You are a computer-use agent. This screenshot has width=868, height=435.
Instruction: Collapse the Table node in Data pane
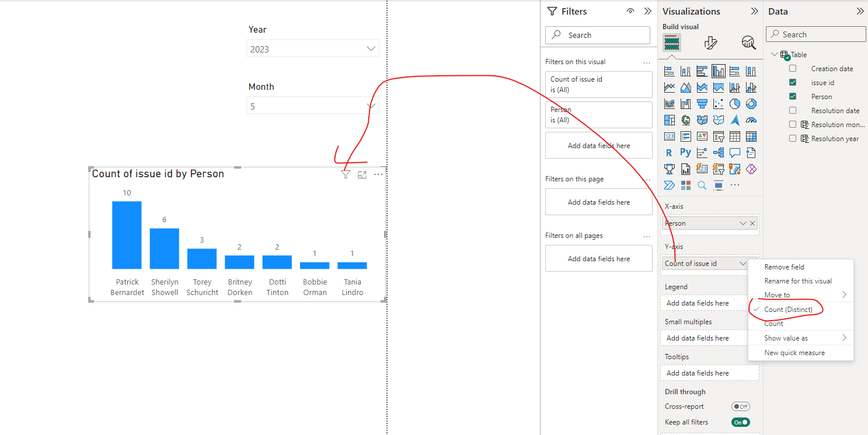click(x=775, y=55)
